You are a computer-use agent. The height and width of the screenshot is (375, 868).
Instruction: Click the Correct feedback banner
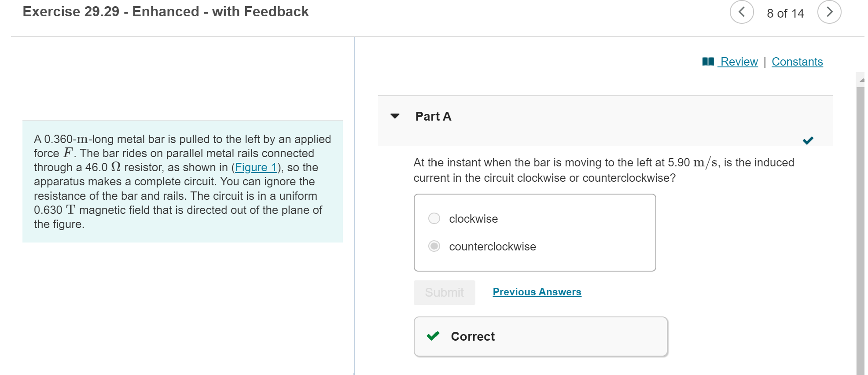(540, 336)
